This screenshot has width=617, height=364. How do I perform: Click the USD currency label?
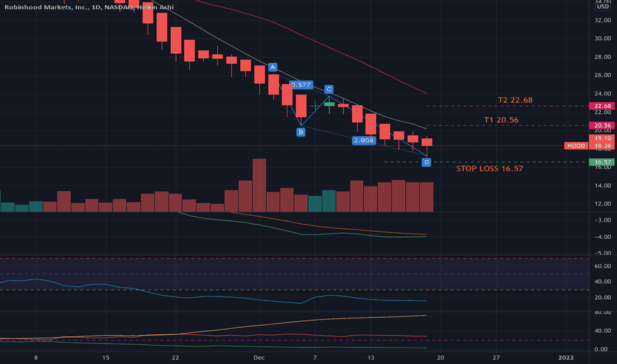tap(602, 7)
